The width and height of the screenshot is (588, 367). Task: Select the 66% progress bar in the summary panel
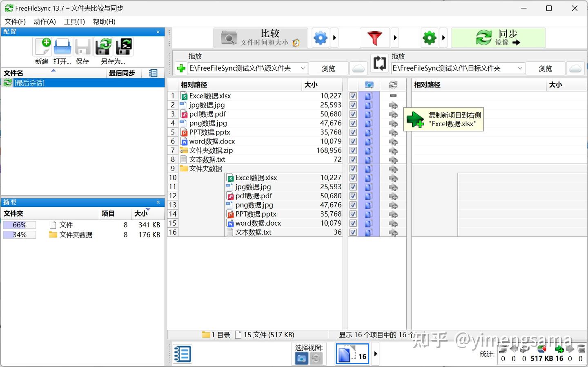(x=19, y=224)
